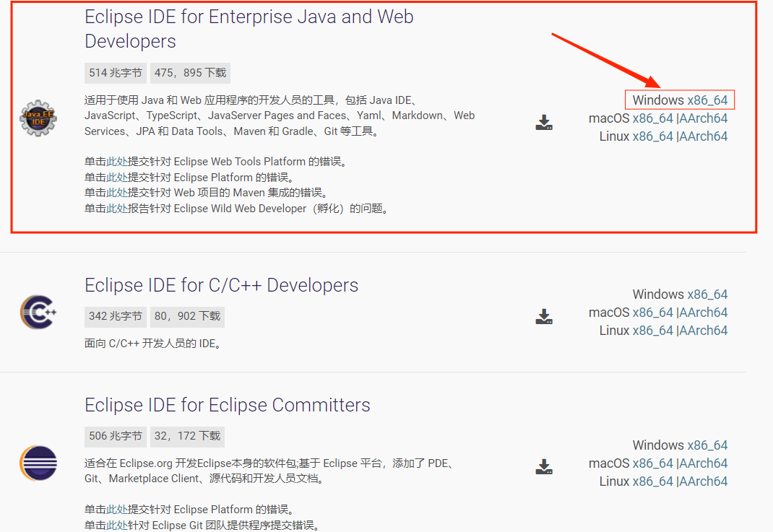Viewport: 773px width, 532px height.
Task: Download macOS AArch64 for Eclipse Committers package
Action: point(704,463)
